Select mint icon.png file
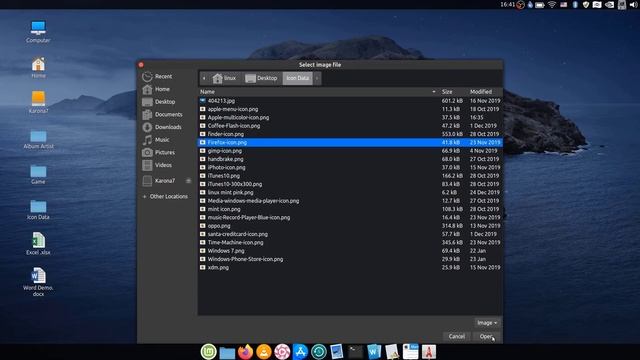Screen dimensions: 640x360 (350, 209)
